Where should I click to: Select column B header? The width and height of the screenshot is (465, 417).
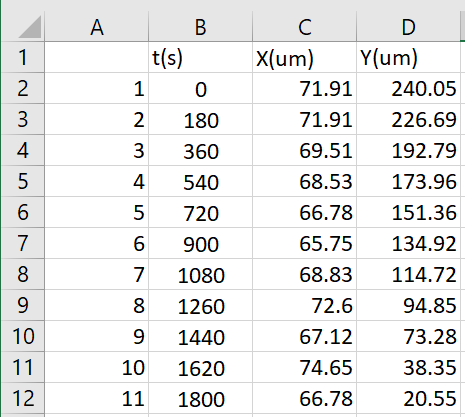[200, 27]
